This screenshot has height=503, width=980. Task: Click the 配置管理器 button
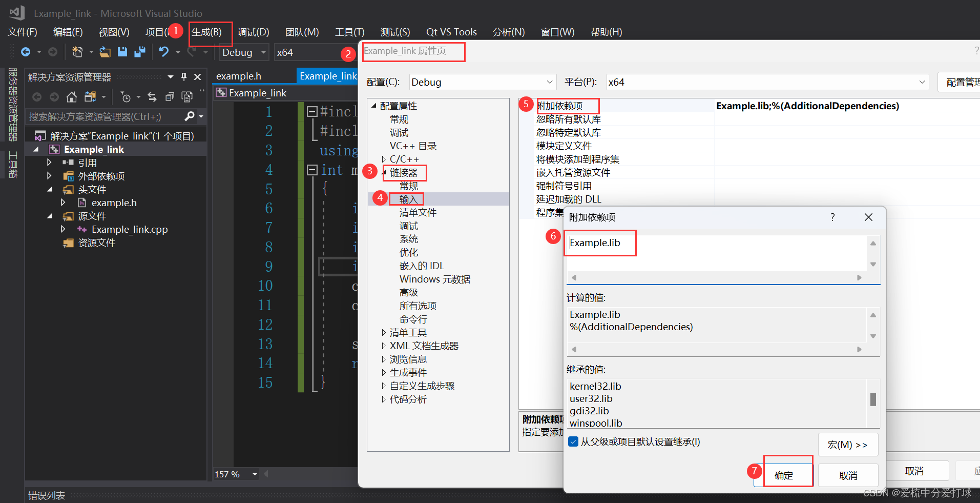click(960, 82)
